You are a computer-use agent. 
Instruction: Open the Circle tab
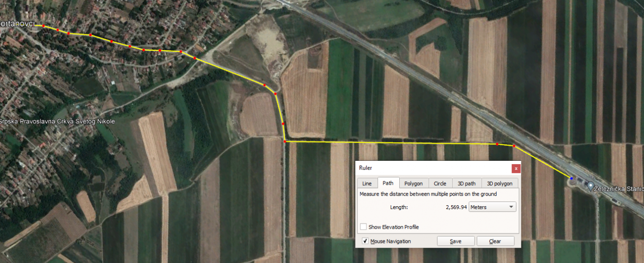click(440, 183)
